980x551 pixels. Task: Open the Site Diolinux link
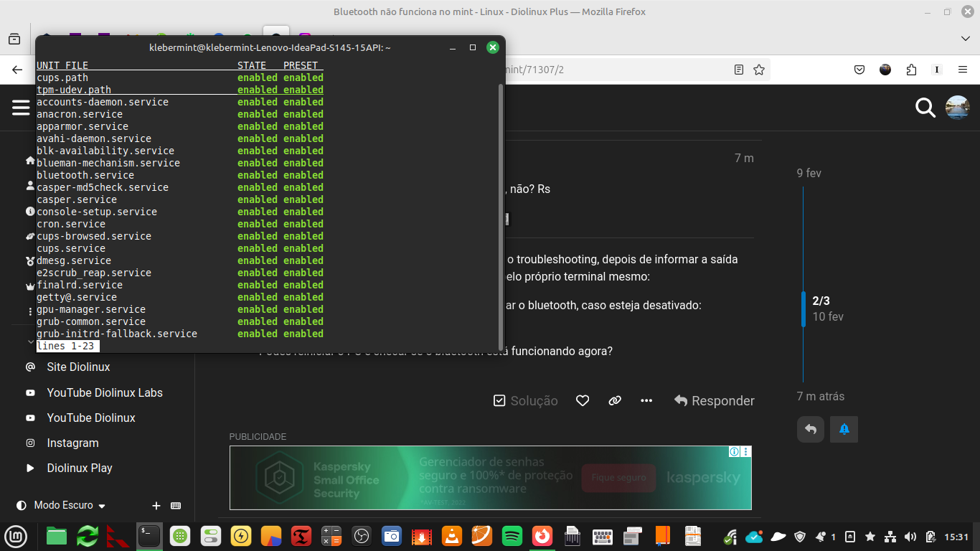(x=79, y=367)
